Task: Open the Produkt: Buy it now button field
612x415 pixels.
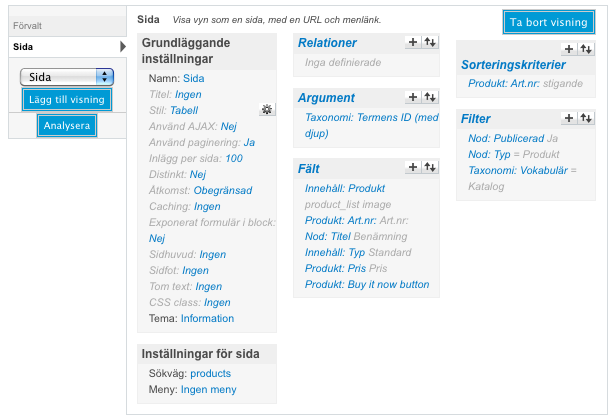Action: pos(367,285)
